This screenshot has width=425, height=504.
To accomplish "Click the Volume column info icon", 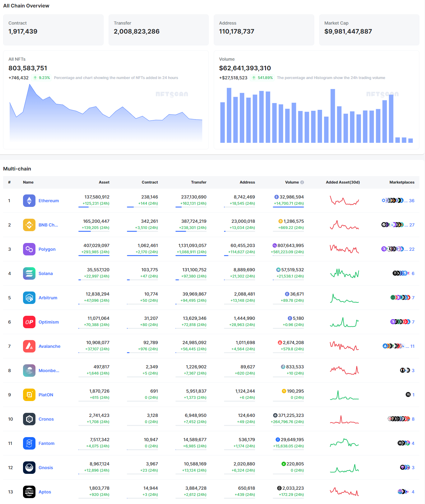I will 302,182.
